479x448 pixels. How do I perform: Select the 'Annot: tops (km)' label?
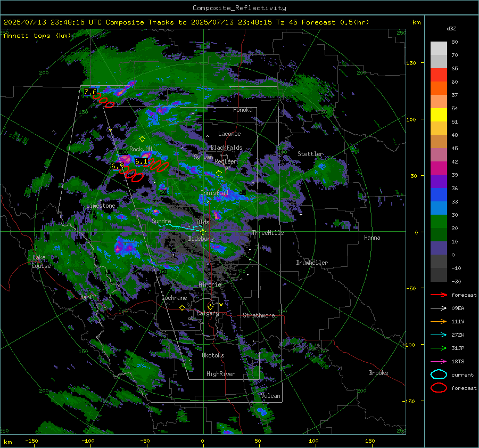[37, 36]
